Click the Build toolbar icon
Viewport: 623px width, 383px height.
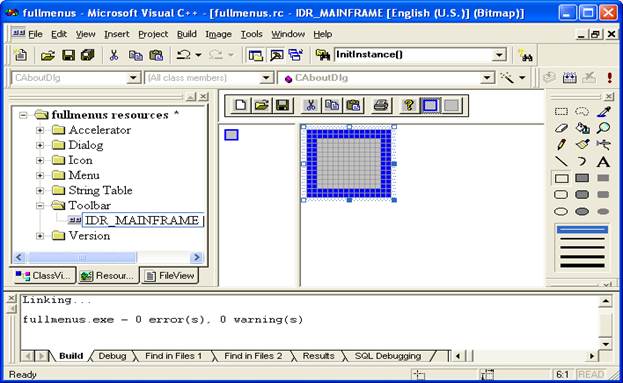(569, 77)
